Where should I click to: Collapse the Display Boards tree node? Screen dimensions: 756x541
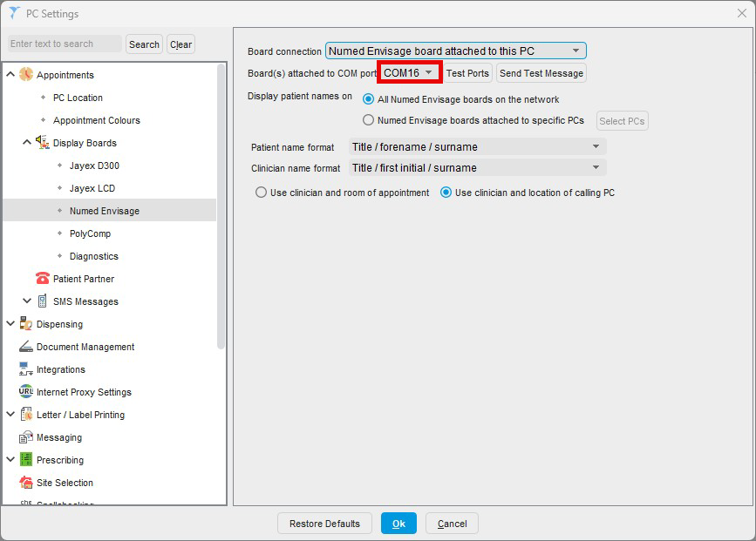coord(27,143)
